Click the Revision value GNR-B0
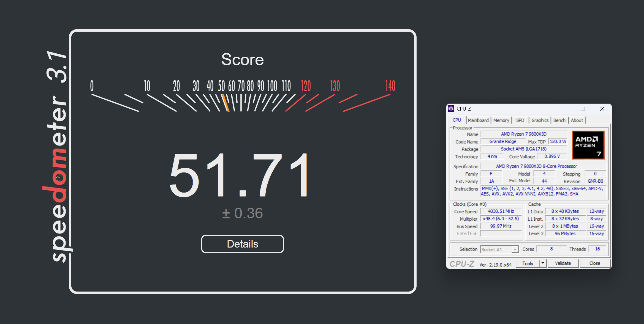This screenshot has width=644, height=324. pos(595,181)
